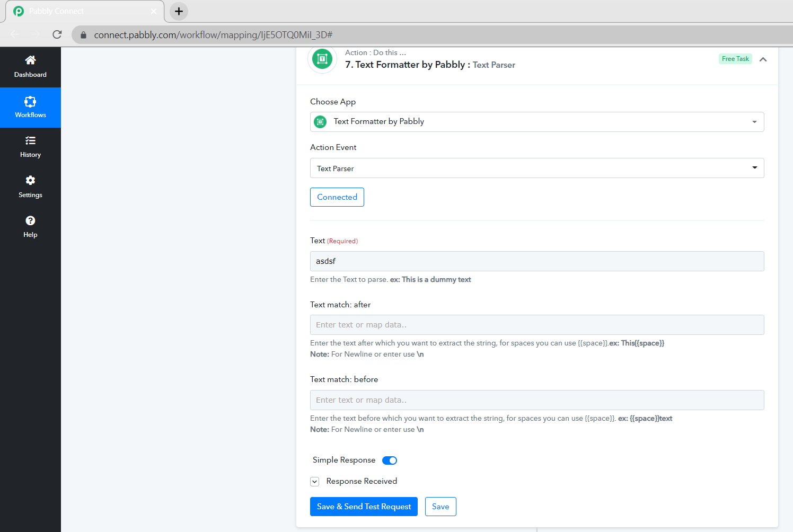This screenshot has height=532, width=793.
Task: Click the Text Formatter app icon in Choose App field
Action: click(320, 122)
